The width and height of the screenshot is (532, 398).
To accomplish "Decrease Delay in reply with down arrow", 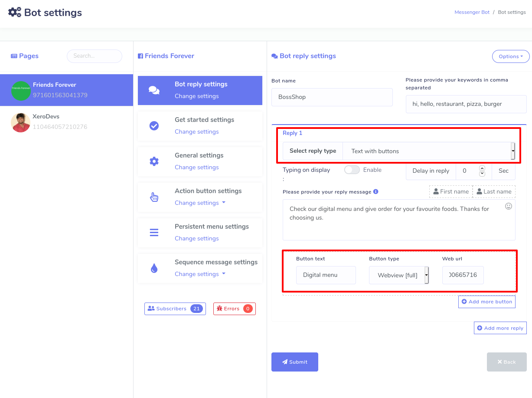I will pos(482,174).
